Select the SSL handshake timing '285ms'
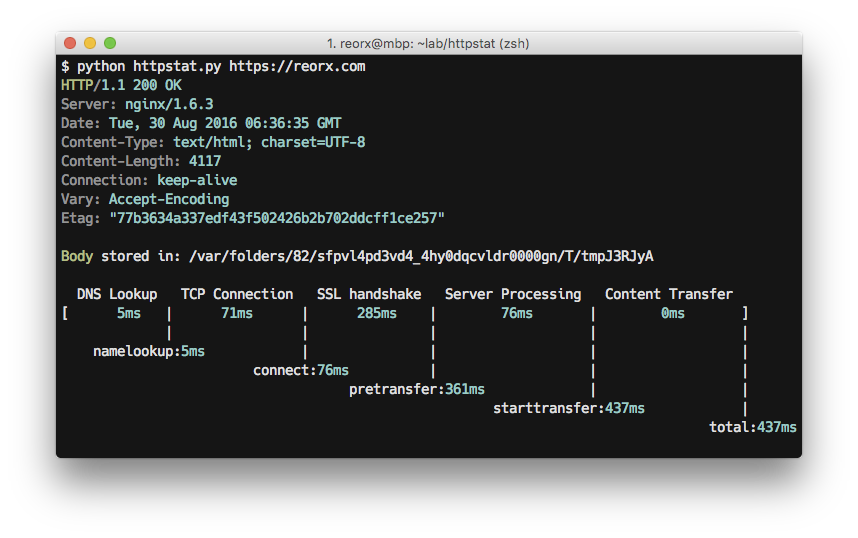Screen dimensions: 858x538 pos(377,313)
